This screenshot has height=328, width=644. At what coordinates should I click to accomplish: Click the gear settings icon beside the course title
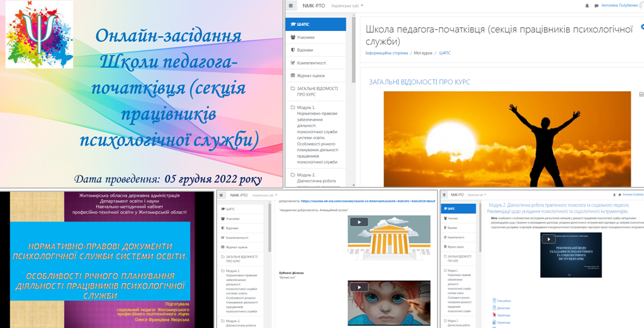641,27
